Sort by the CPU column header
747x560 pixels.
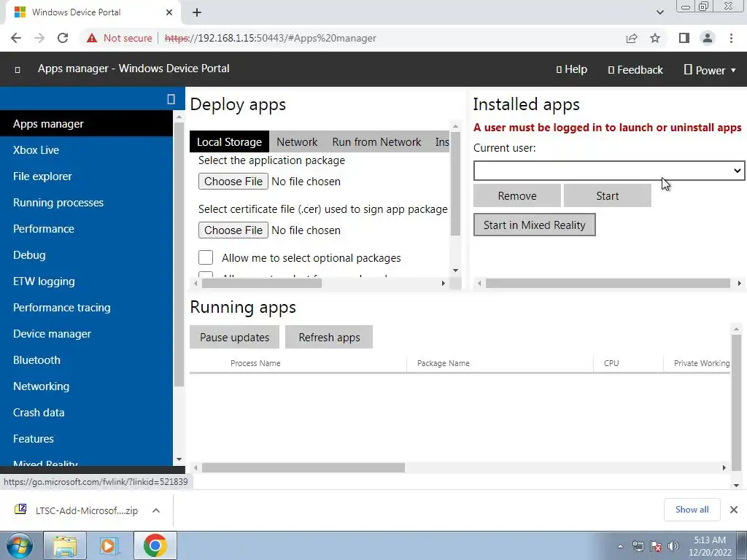click(611, 363)
